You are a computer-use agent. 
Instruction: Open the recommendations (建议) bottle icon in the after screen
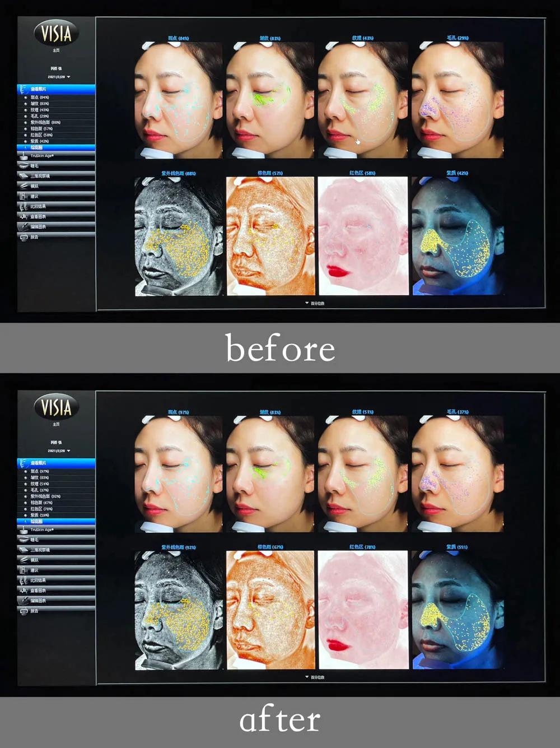point(24,570)
